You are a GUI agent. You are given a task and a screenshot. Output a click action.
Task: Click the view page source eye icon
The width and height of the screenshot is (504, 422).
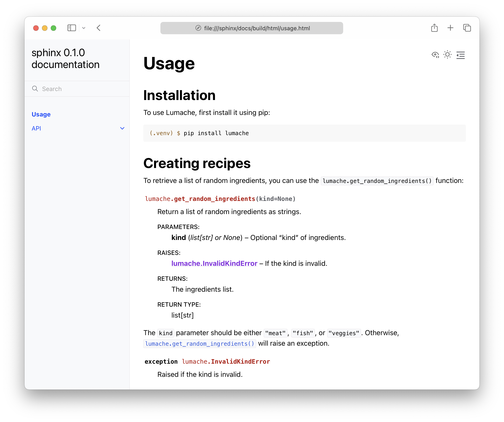435,55
